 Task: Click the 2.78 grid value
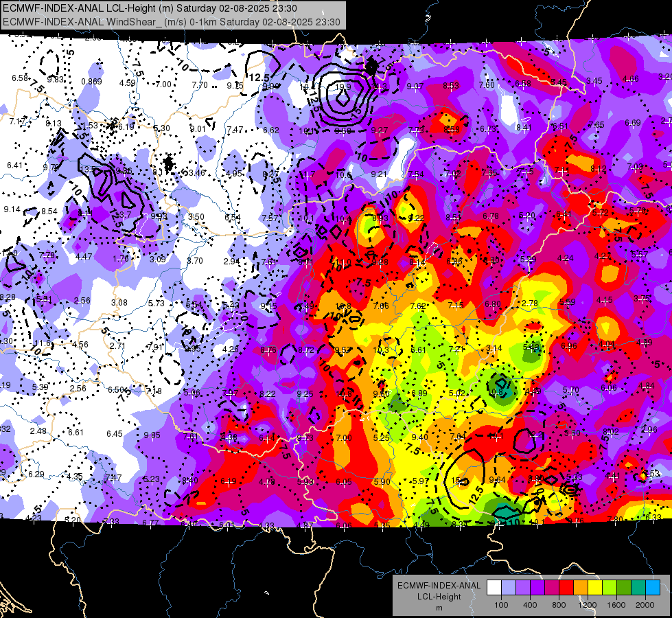(530, 304)
